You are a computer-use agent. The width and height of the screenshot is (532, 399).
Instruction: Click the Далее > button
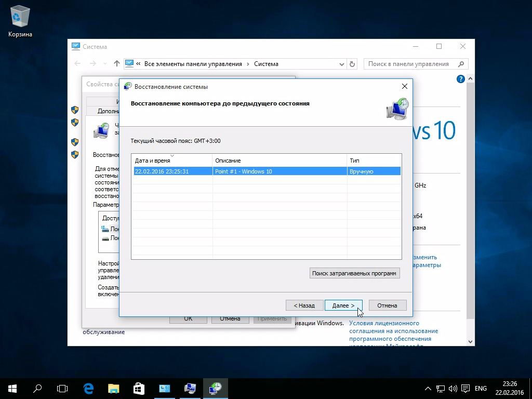343,305
